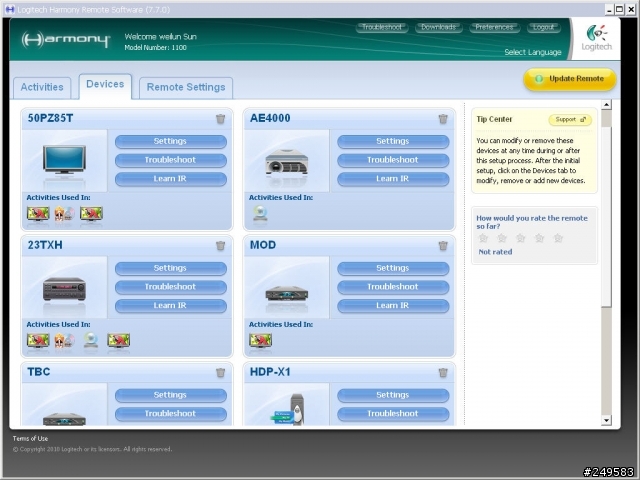Open the Support button in Tip Center
This screenshot has width=640, height=480.
[570, 120]
